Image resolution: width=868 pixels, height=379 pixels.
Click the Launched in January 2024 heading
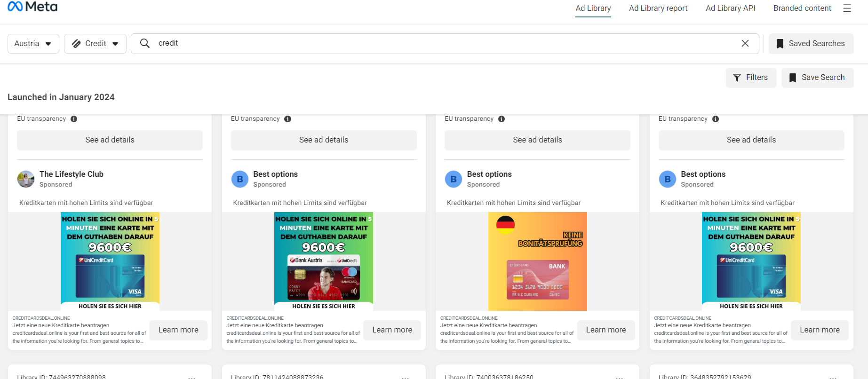pos(61,97)
